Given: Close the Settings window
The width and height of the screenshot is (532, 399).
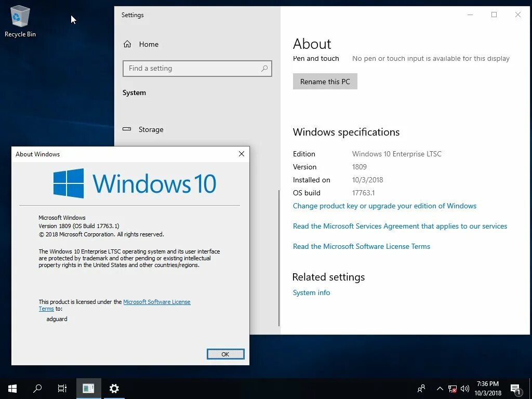Looking at the screenshot, I should (x=518, y=15).
